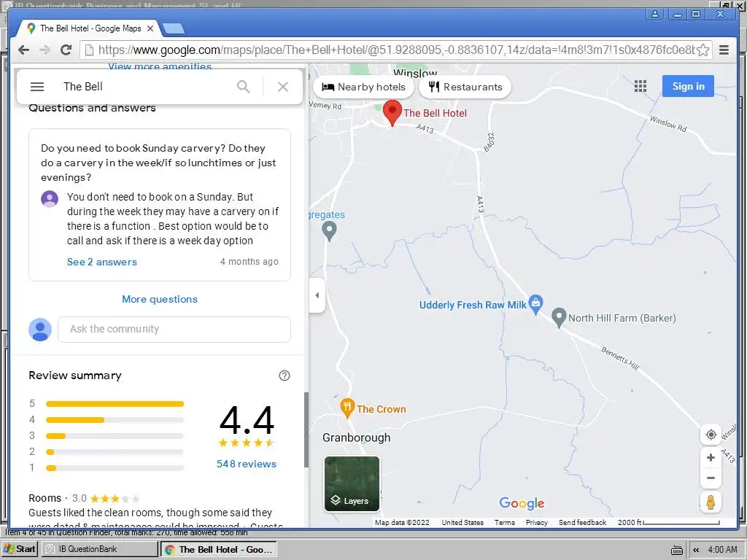747x560 pixels.
Task: Click The Bell Hotel red map pin
Action: [x=392, y=113]
